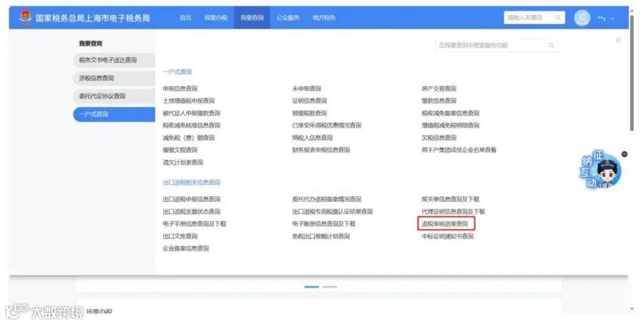This screenshot has height=324, width=644.
Task: Open 中标证明通知书查询 link
Action: 447,236
